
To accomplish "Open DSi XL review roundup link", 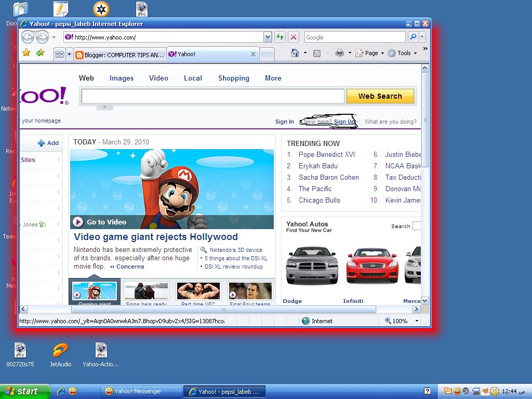I will (233, 267).
